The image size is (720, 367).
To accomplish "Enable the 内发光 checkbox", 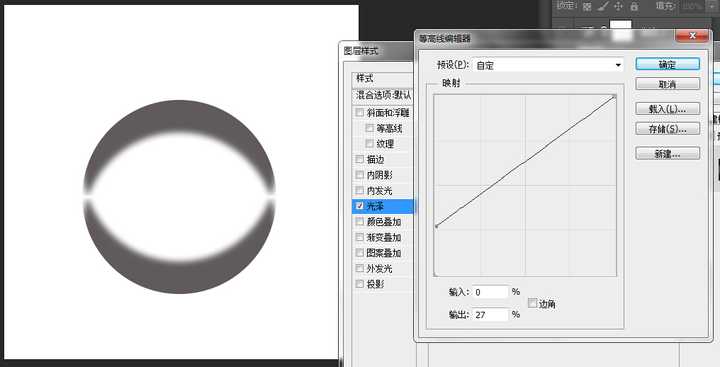I will pyautogui.click(x=359, y=190).
